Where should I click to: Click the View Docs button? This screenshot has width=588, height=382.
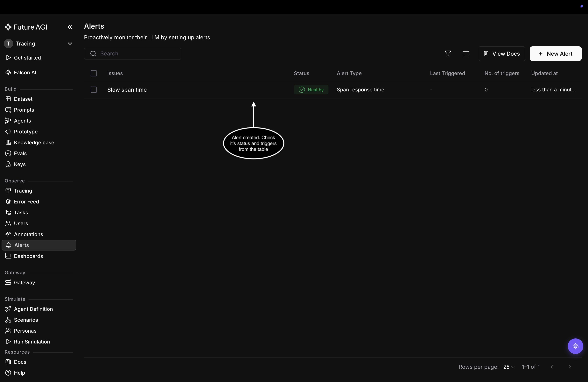pyautogui.click(x=502, y=54)
